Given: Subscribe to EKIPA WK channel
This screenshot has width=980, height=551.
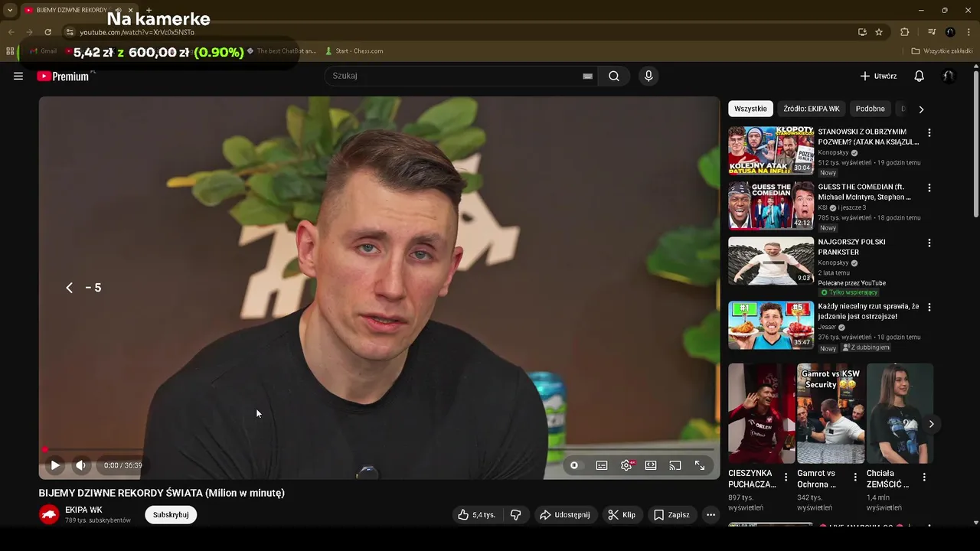Looking at the screenshot, I should (x=171, y=515).
